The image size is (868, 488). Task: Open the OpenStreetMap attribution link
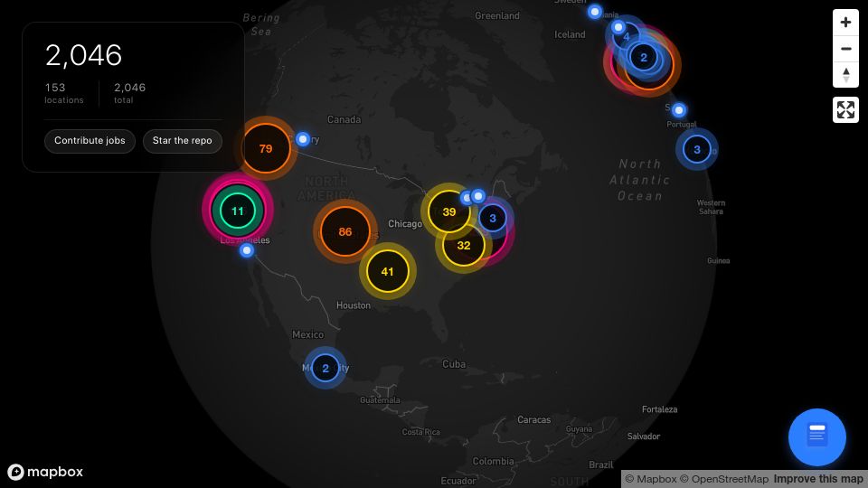coord(724,479)
